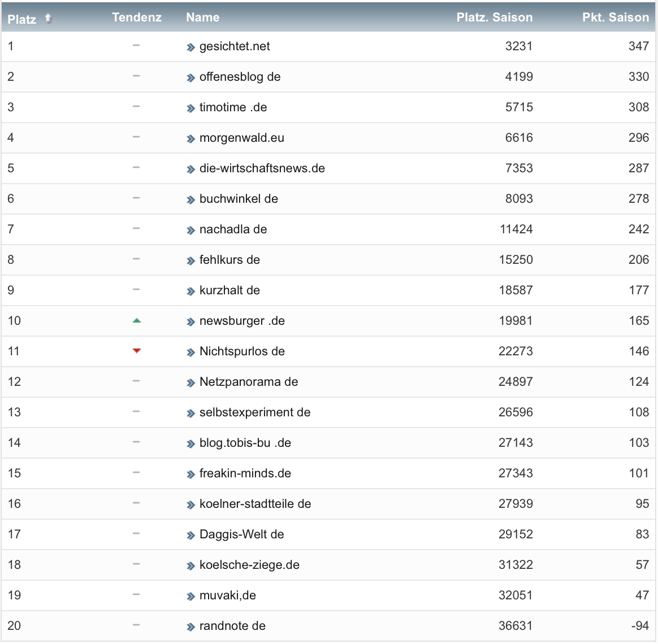Viewport: 658px width, 644px height.
Task: Open the Nichtspurlos de link
Action: (x=242, y=351)
